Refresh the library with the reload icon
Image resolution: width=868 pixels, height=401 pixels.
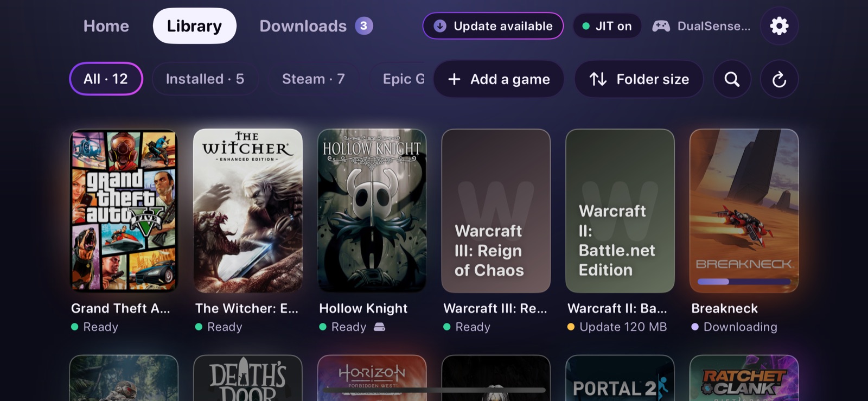(x=779, y=79)
